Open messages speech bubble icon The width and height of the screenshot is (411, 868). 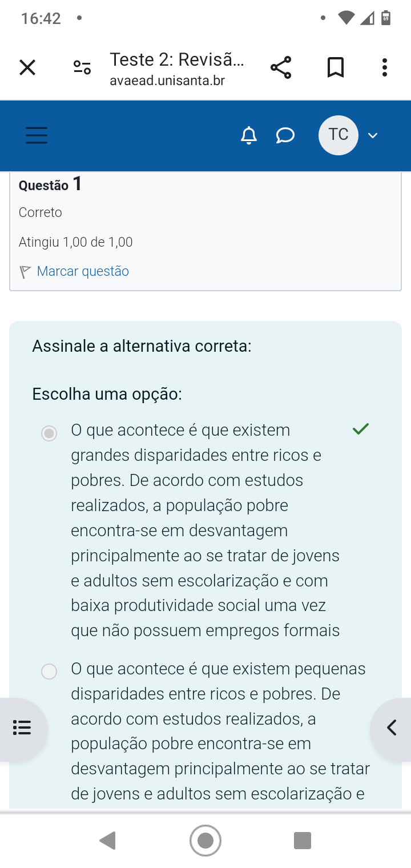[x=285, y=135]
